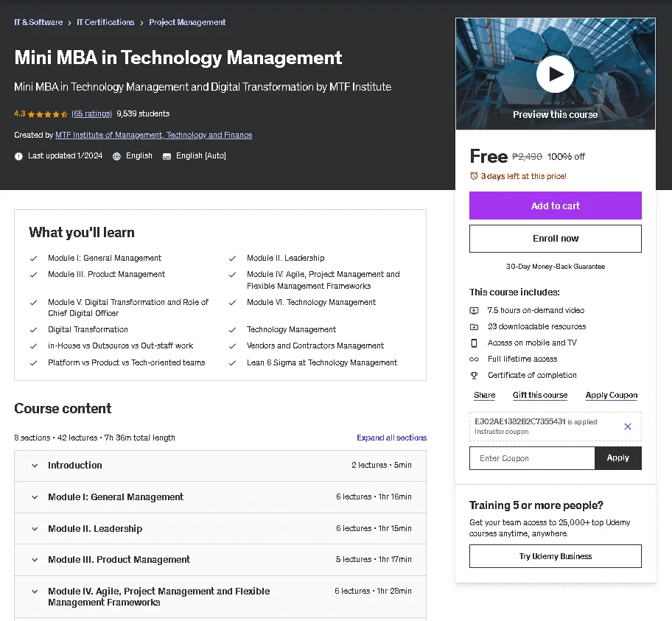Viewport: 672px width, 621px height.
Task: Click Gift this course
Action: coord(540,395)
